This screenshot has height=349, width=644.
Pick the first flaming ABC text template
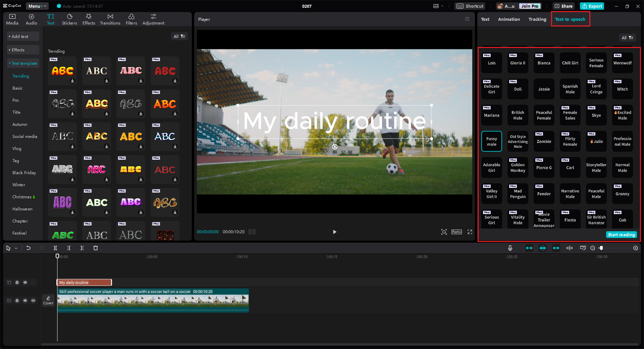63,70
